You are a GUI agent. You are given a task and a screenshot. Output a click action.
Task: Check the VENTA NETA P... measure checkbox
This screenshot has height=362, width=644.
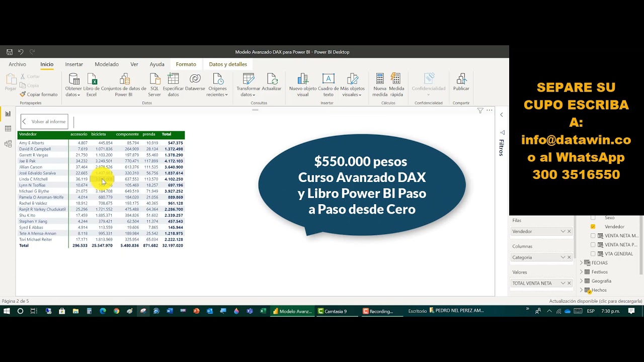pos(593,245)
